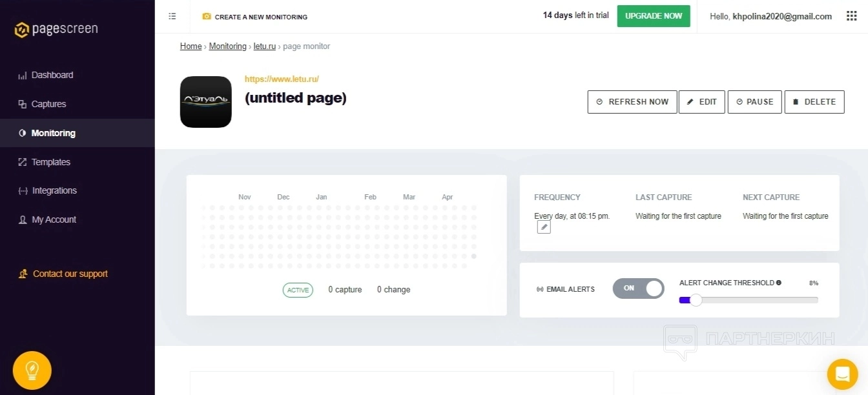This screenshot has width=868, height=395.
Task: Pause this page monitoring
Action: coord(754,102)
